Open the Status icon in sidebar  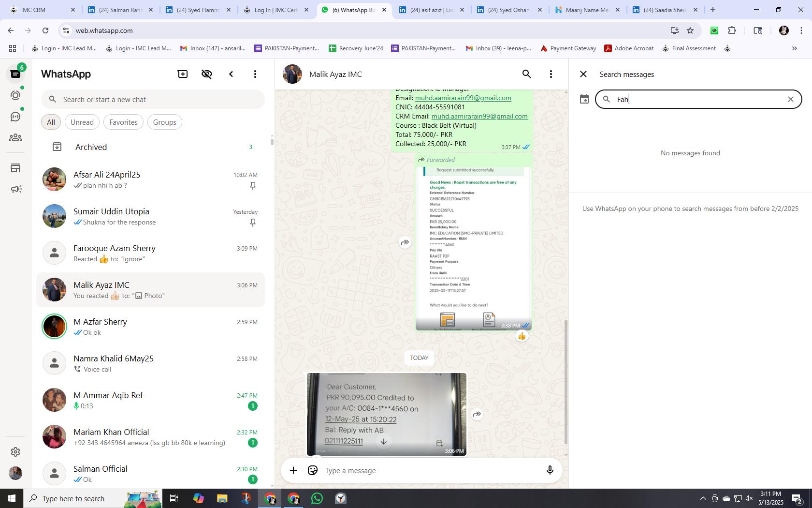pyautogui.click(x=15, y=95)
